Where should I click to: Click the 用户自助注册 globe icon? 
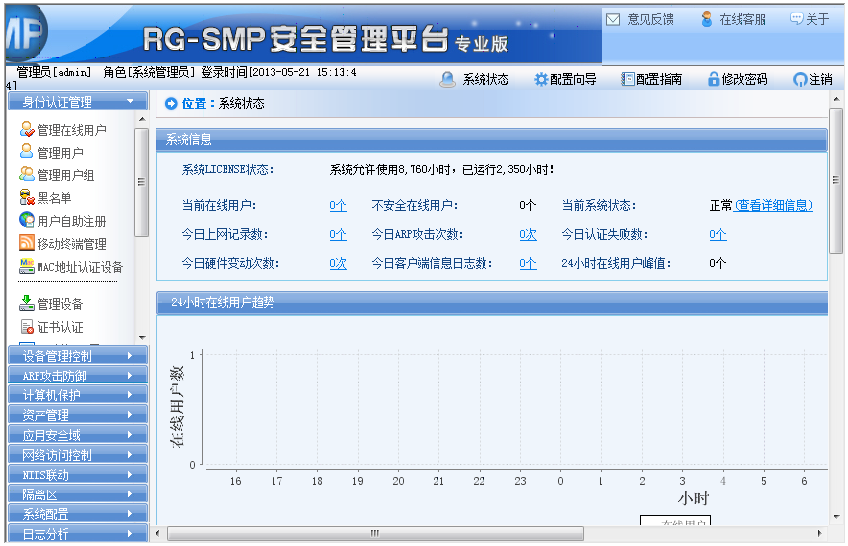point(27,219)
